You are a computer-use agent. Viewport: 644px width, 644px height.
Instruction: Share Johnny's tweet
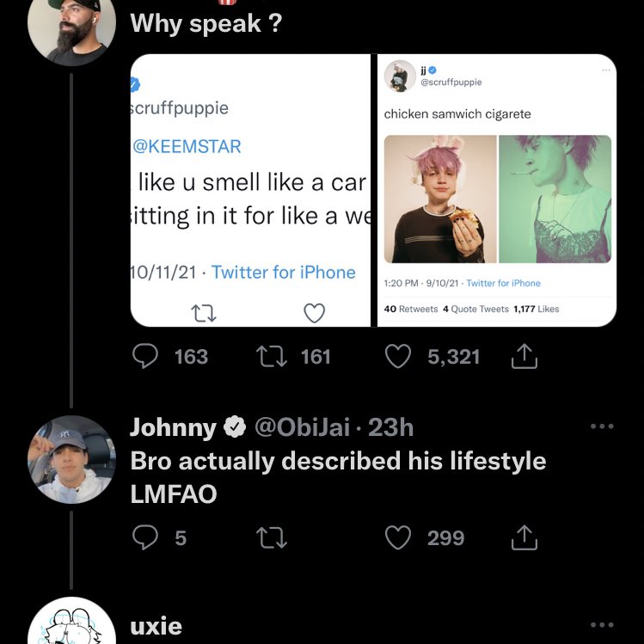(524, 538)
